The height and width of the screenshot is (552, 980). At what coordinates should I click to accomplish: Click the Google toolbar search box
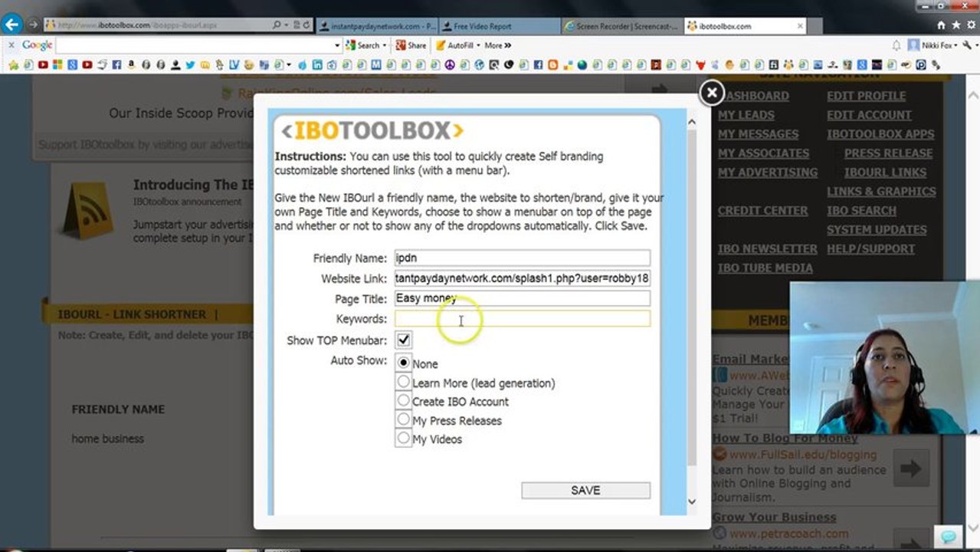coord(193,45)
